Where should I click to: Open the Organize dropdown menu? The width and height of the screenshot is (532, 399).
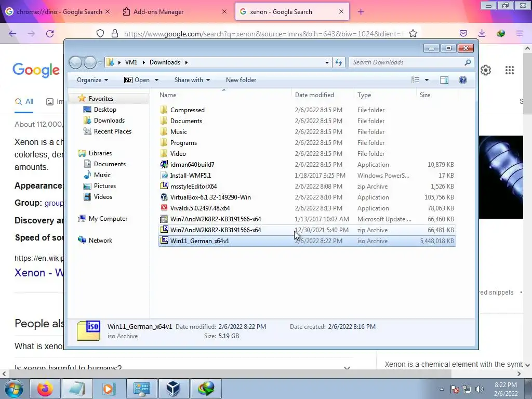pyautogui.click(x=92, y=80)
